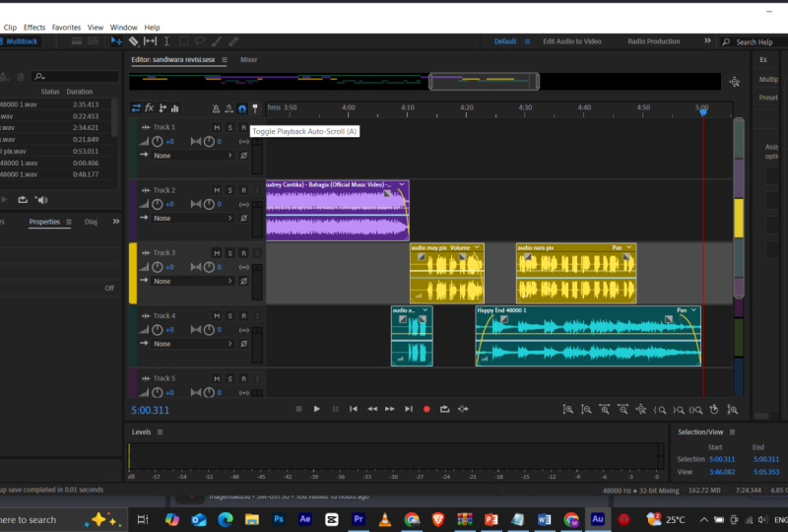788x532 pixels.
Task: Select Edit Audio to Video workspace
Action: pos(572,41)
